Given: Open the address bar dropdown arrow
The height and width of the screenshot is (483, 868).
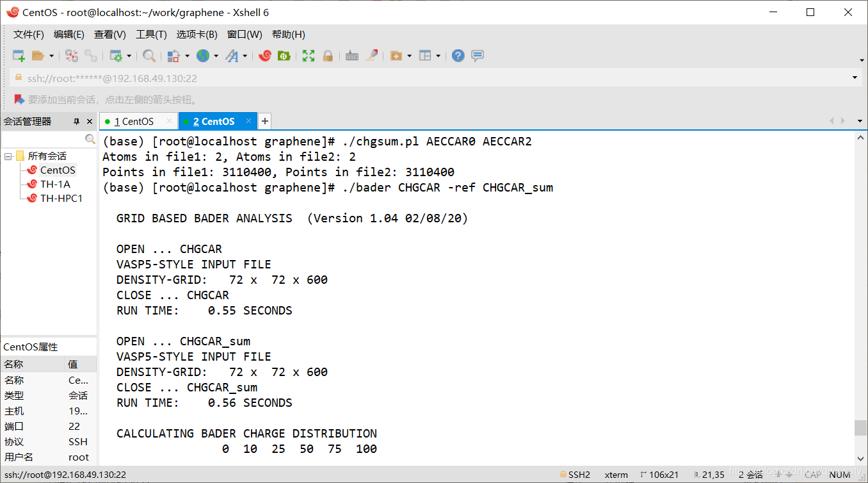Looking at the screenshot, I should (856, 77).
